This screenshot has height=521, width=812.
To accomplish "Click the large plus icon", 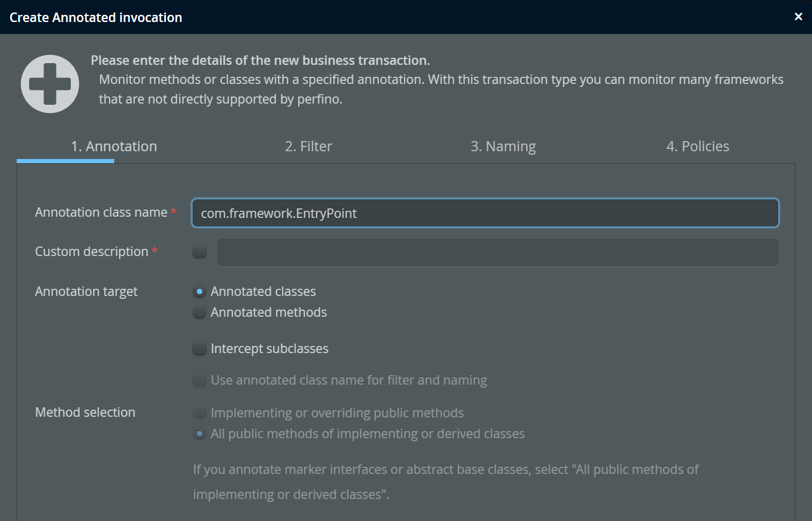I will click(x=50, y=84).
